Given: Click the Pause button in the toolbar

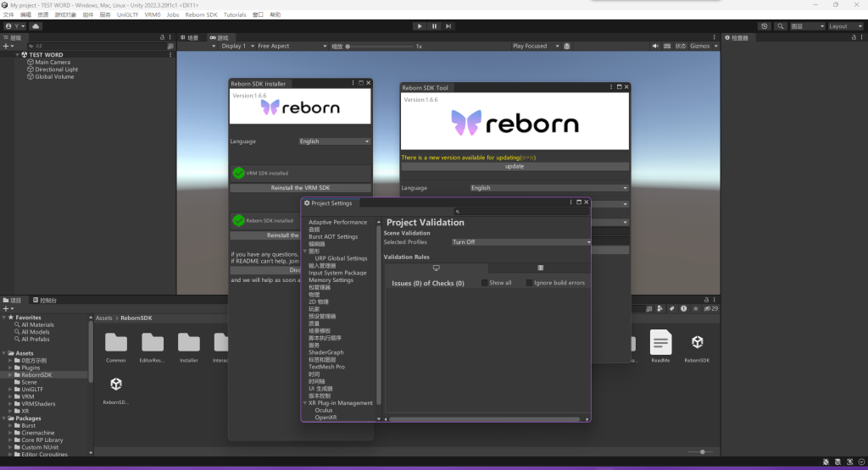Looking at the screenshot, I should point(434,26).
